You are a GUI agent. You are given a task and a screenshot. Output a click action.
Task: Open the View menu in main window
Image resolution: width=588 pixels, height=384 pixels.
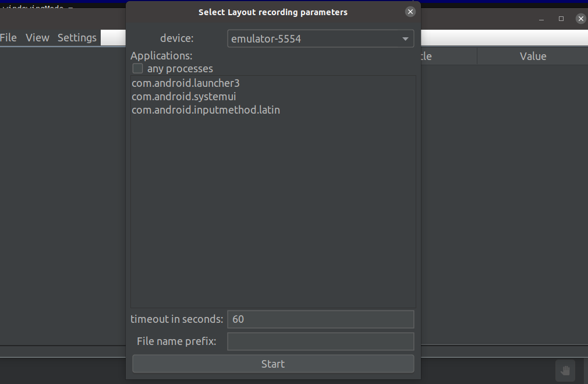point(37,37)
